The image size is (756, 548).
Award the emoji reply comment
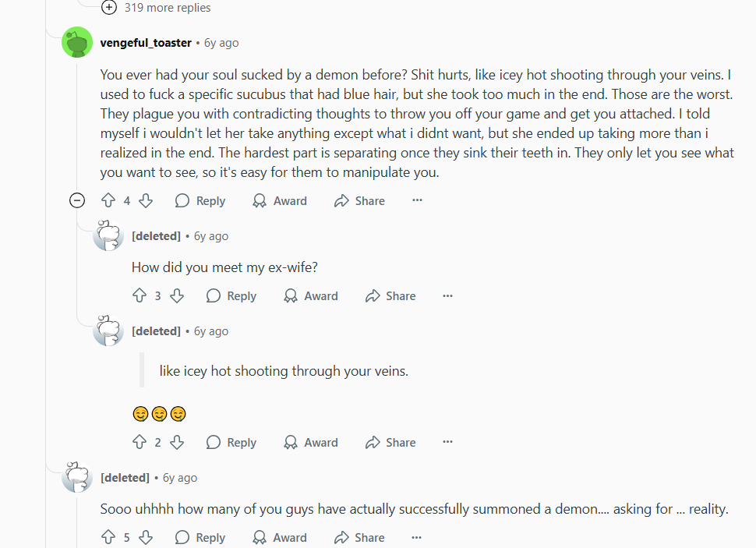[x=311, y=443]
